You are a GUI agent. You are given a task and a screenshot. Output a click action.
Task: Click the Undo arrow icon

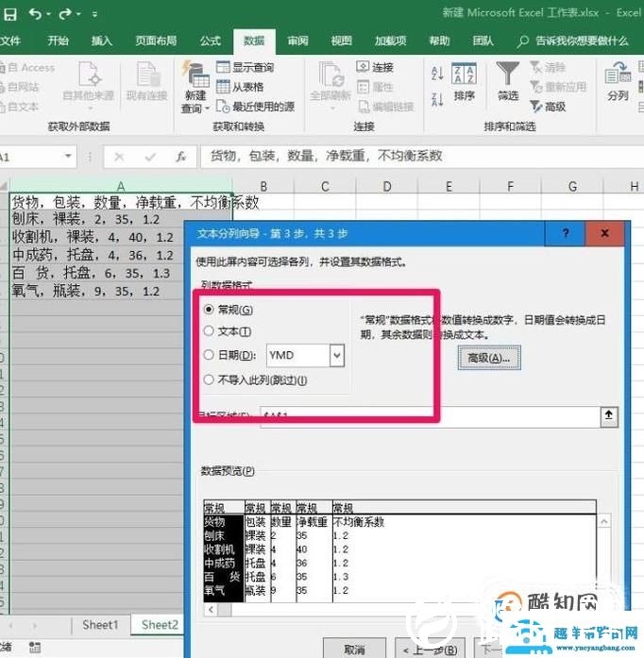point(35,14)
